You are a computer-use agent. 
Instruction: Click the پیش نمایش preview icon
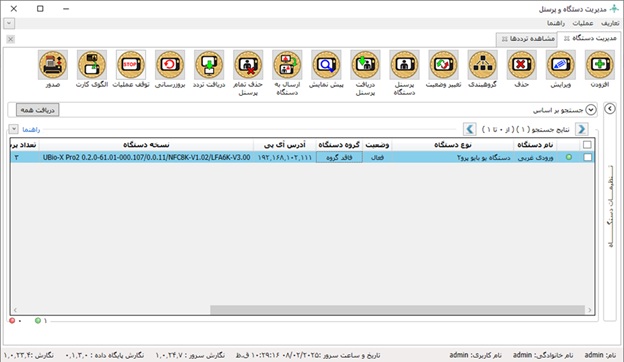tap(326, 65)
